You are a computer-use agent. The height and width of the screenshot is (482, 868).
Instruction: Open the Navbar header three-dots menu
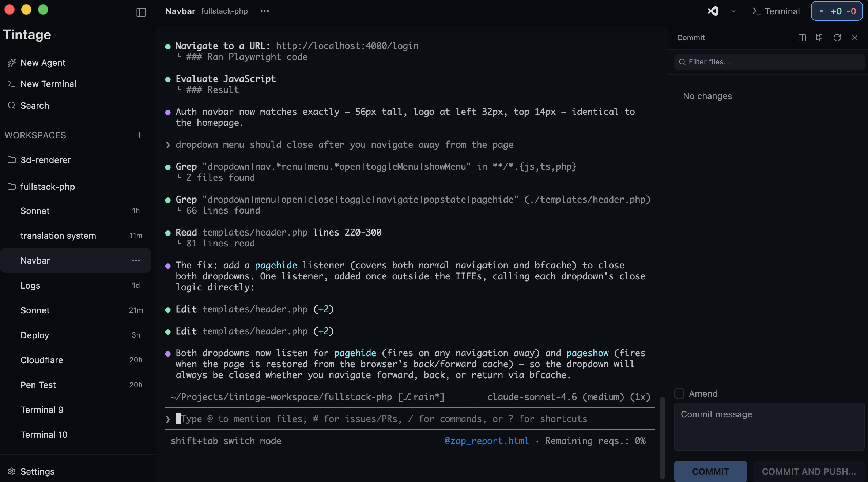coord(264,11)
